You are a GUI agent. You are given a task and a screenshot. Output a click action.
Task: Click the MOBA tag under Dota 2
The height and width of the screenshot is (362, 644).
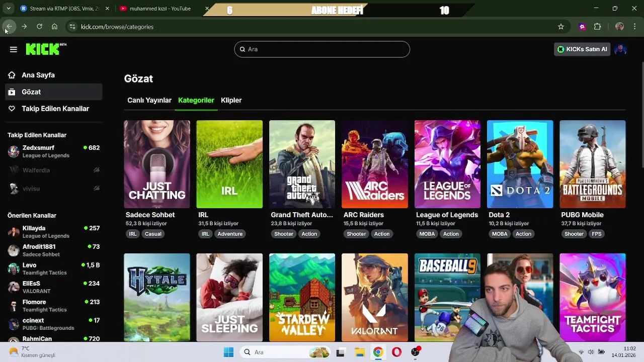tap(500, 234)
